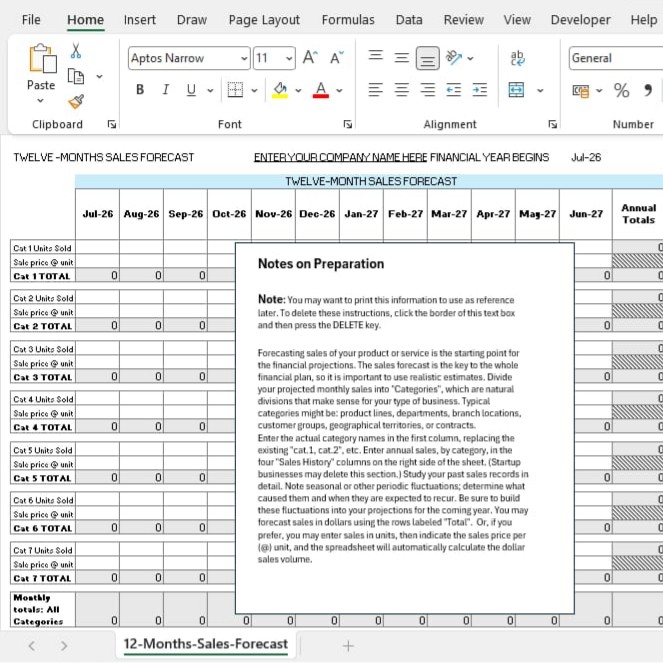The image size is (663, 663).
Task: Select Middle Align icon
Action: click(x=401, y=58)
